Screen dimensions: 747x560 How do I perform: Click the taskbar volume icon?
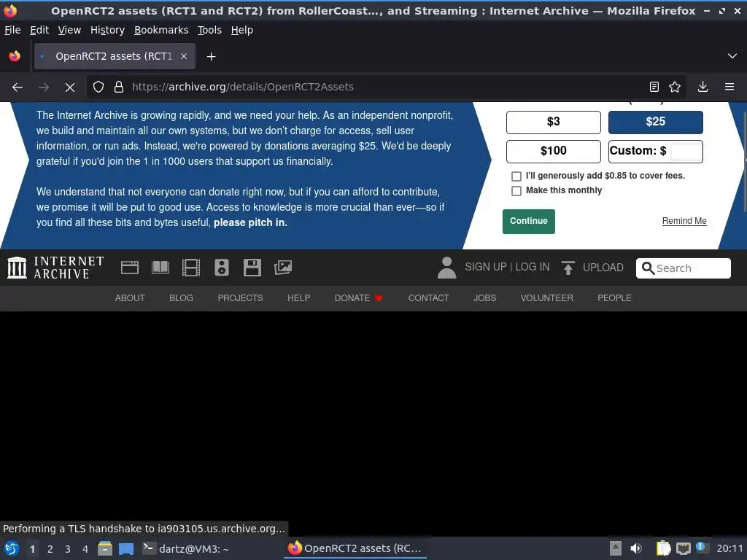(636, 548)
